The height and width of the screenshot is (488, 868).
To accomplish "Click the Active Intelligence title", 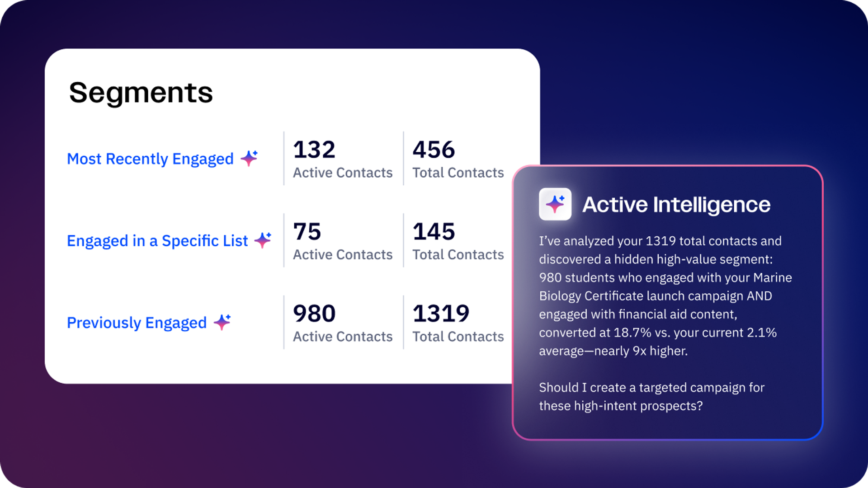I will 676,205.
